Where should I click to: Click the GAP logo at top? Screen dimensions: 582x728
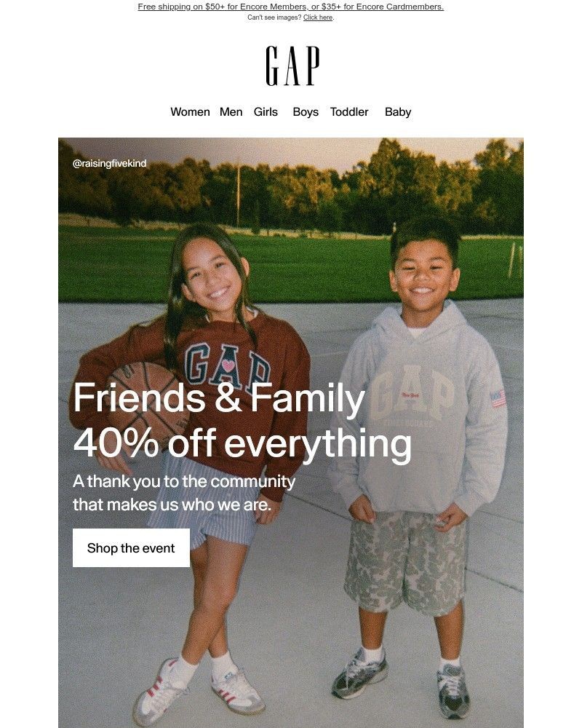click(x=292, y=66)
